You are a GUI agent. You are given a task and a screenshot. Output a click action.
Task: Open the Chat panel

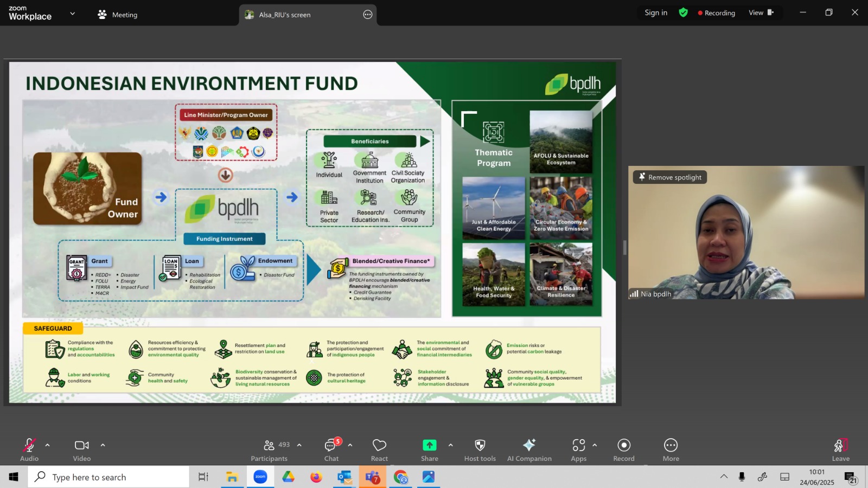[331, 450]
